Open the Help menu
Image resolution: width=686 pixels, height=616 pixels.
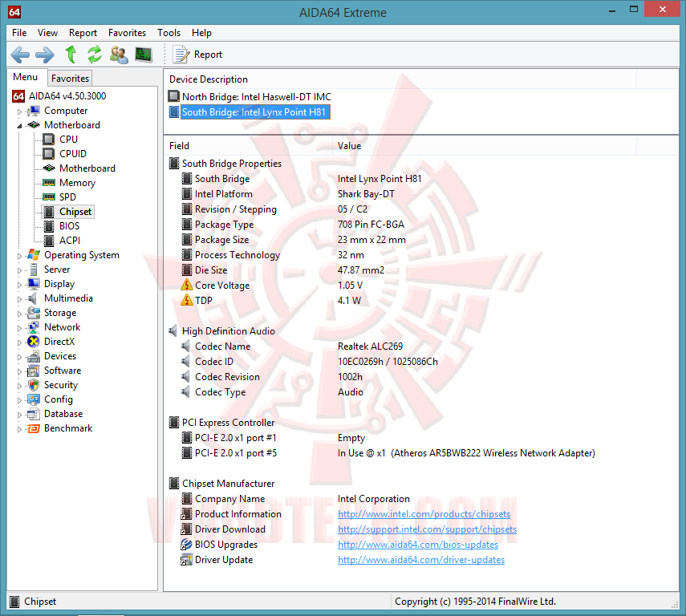[201, 33]
